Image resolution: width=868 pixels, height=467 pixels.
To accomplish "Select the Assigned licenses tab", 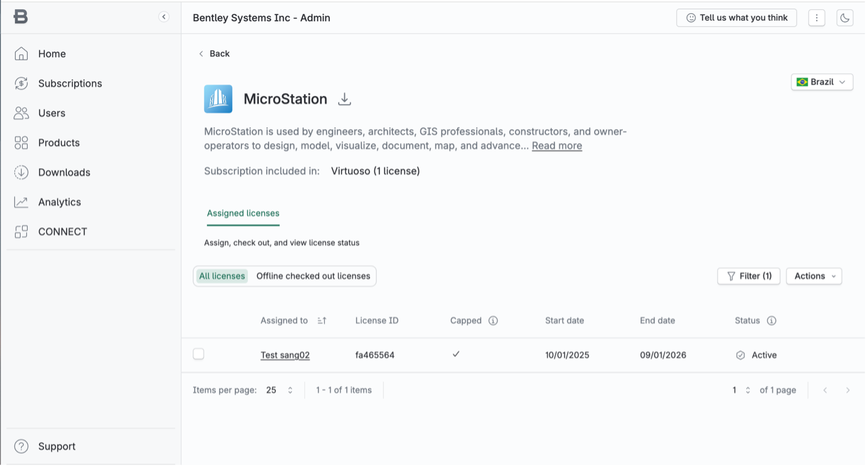I will coord(243,213).
